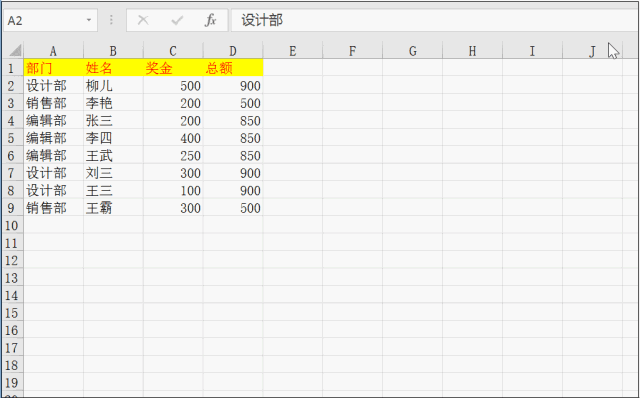Click the formula bar options dots handle
This screenshot has width=640, height=398.
point(111,20)
